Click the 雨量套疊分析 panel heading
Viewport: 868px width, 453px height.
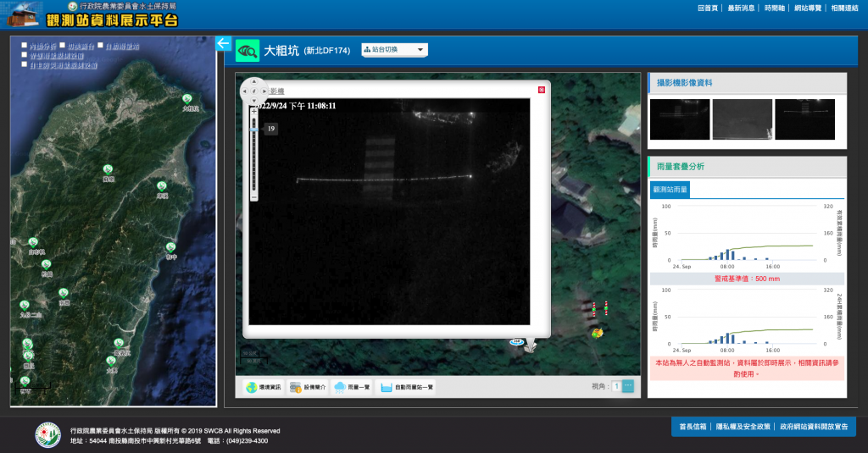(681, 167)
